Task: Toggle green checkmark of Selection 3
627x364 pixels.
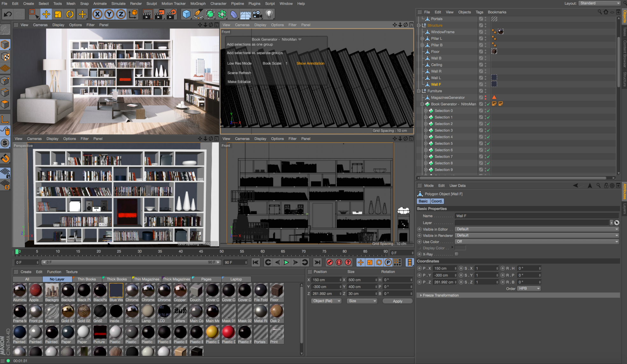Action: (x=489, y=130)
